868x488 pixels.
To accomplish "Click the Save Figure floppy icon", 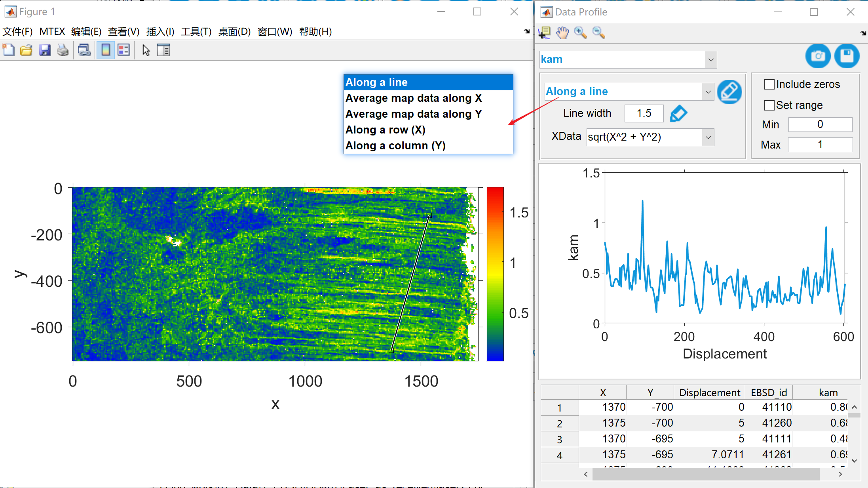I will [45, 50].
